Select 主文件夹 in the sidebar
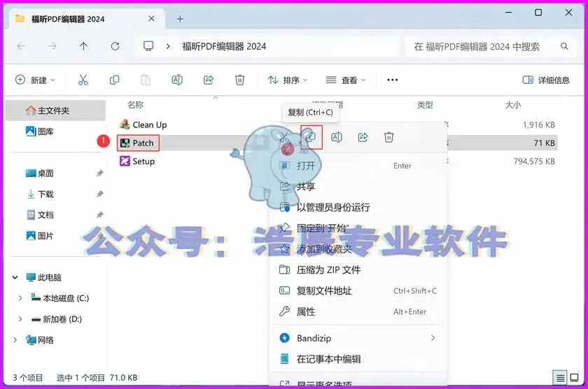Image resolution: width=588 pixels, height=389 pixels. tap(55, 111)
